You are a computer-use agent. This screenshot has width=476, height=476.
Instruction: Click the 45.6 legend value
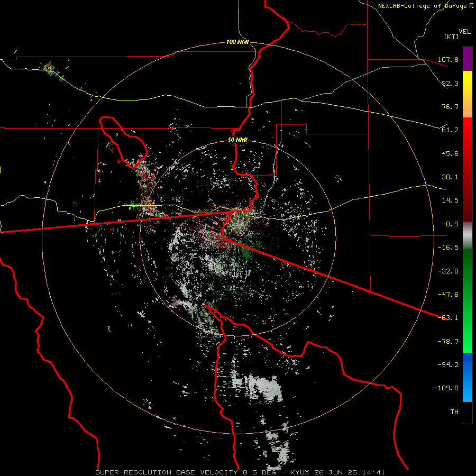point(450,153)
